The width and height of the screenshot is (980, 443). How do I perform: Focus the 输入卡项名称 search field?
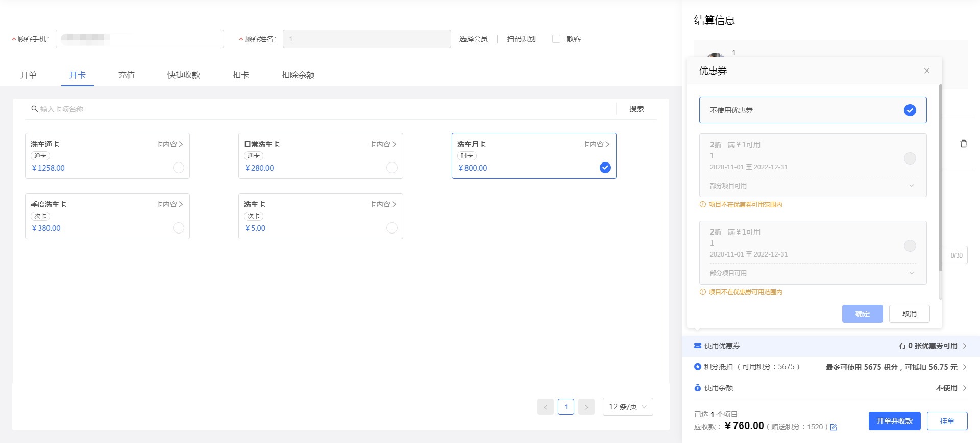click(327, 109)
